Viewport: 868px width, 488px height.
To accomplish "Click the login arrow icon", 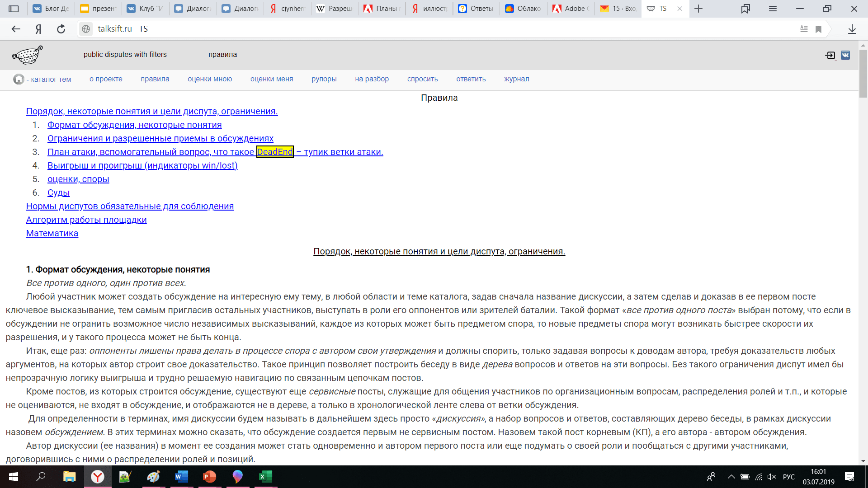I will [830, 55].
